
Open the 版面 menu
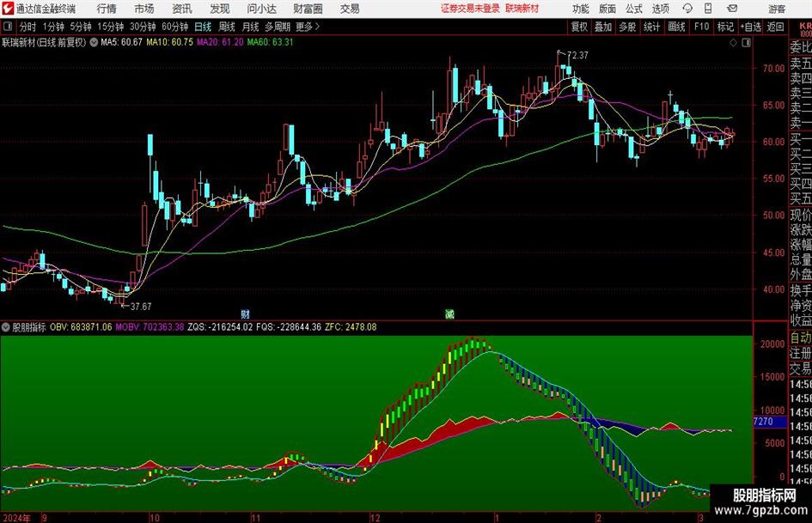[x=607, y=9]
